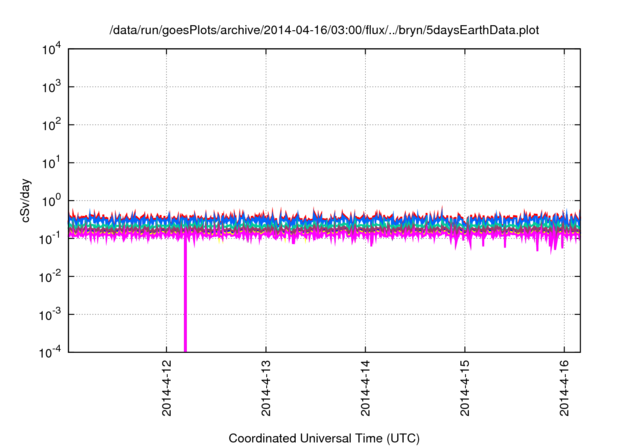Image resolution: width=640 pixels, height=448 pixels.
Task: Select the 10^2 y-axis label
Action: click(x=51, y=125)
